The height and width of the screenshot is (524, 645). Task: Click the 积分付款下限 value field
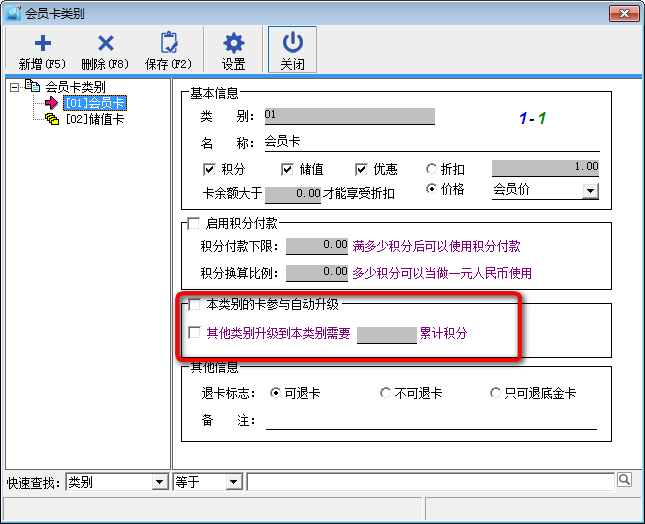pyautogui.click(x=317, y=246)
